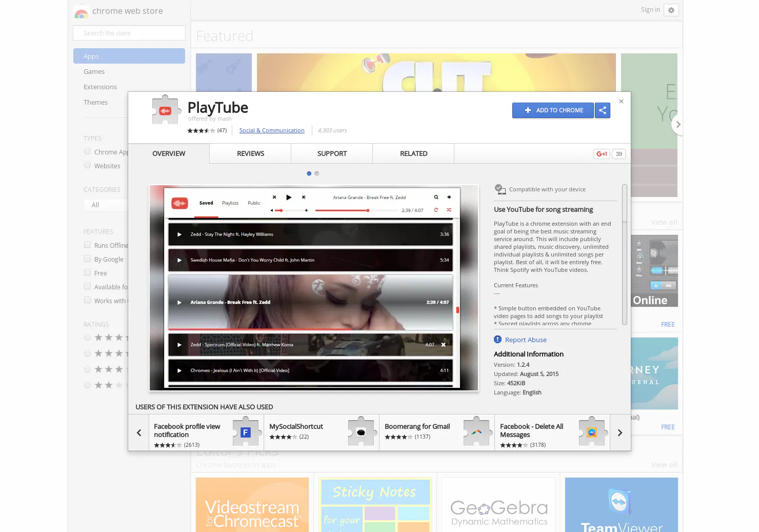Click the share icon button

603,110
